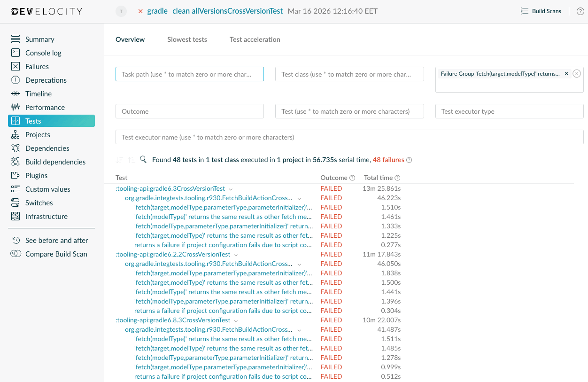588x382 pixels.
Task: Expand the gradle6.3CrossVersionTest task chevron
Action: [231, 188]
